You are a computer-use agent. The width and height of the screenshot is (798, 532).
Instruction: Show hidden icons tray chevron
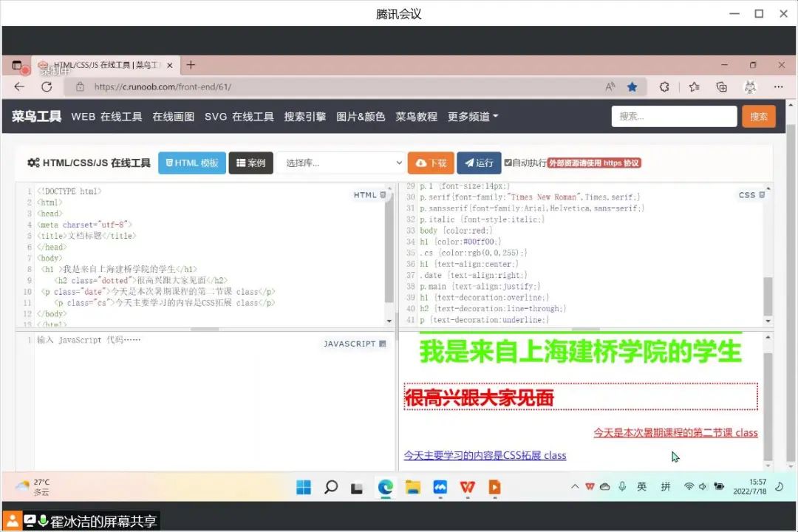click(575, 487)
